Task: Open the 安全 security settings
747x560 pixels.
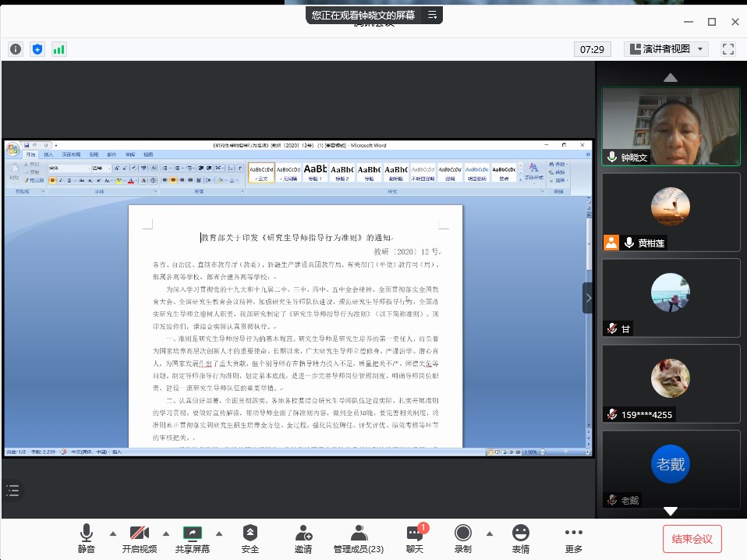Action: tap(250, 538)
